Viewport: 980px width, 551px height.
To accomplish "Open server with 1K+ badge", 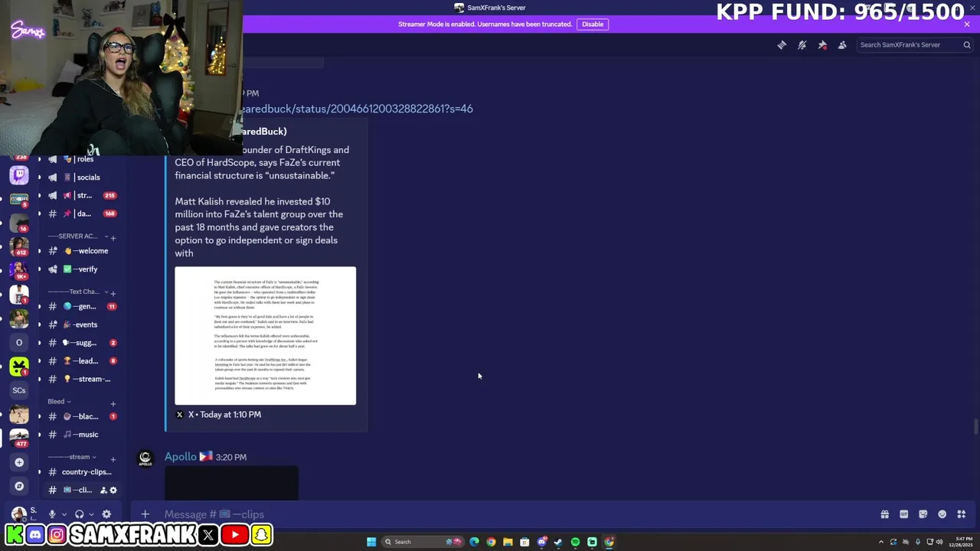I will point(19,270).
